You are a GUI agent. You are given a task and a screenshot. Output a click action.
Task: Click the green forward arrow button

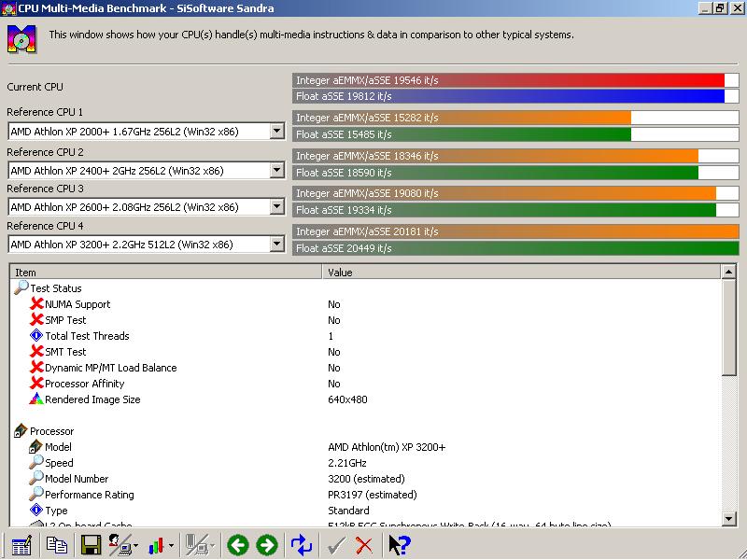click(267, 545)
